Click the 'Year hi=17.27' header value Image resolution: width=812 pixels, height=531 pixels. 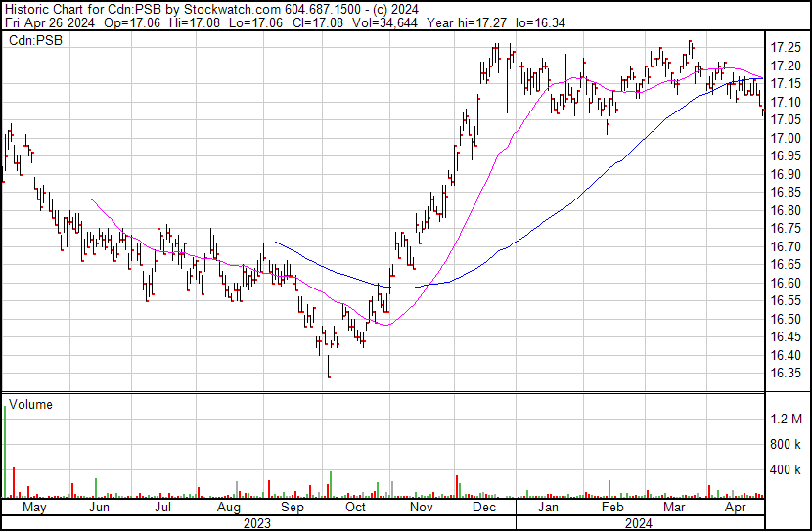(x=467, y=22)
